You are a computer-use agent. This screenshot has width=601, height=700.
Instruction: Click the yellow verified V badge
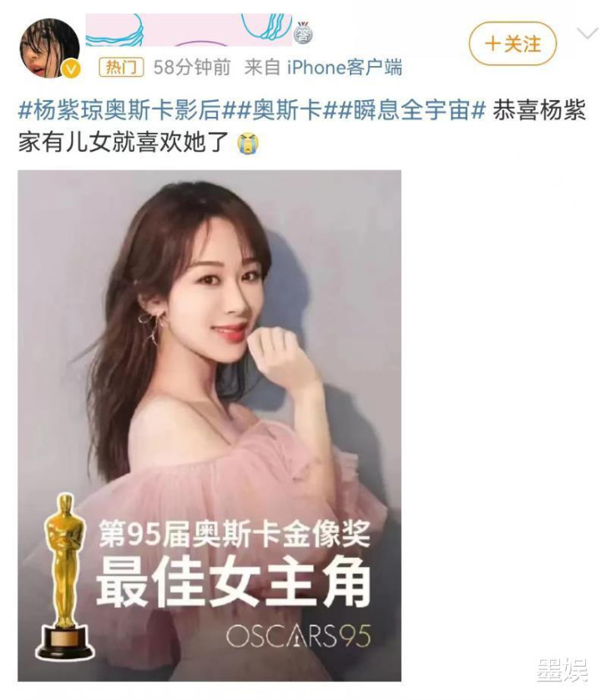[x=72, y=68]
